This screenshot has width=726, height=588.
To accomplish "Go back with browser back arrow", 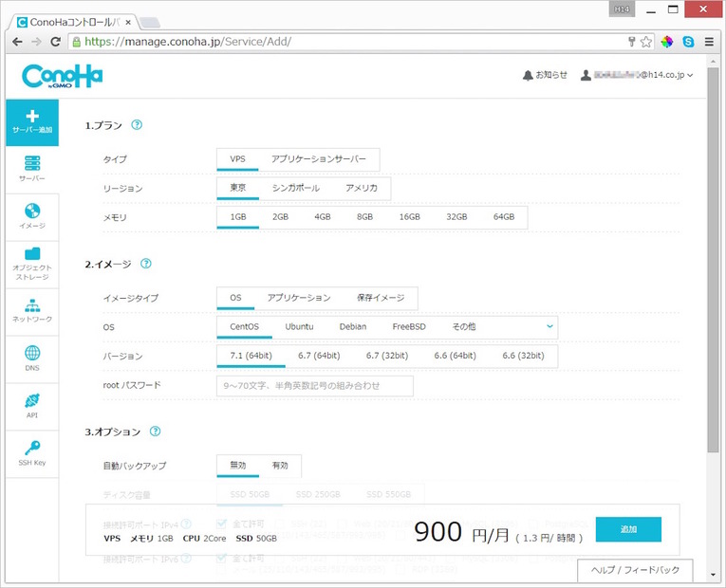I will pyautogui.click(x=17, y=42).
